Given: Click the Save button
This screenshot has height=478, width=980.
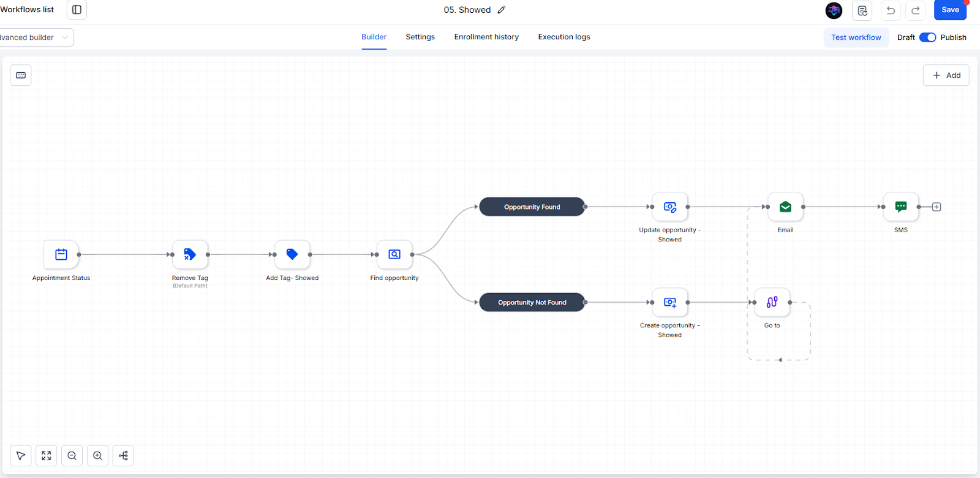Looking at the screenshot, I should 950,10.
